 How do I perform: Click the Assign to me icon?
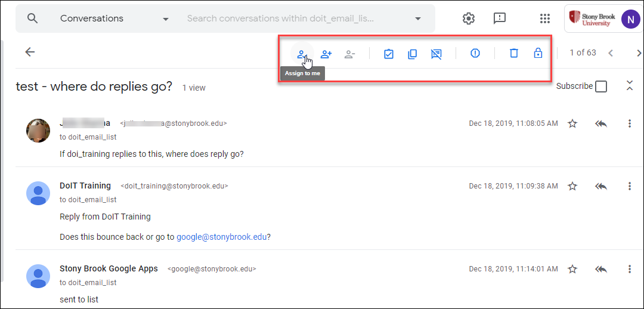tap(302, 54)
